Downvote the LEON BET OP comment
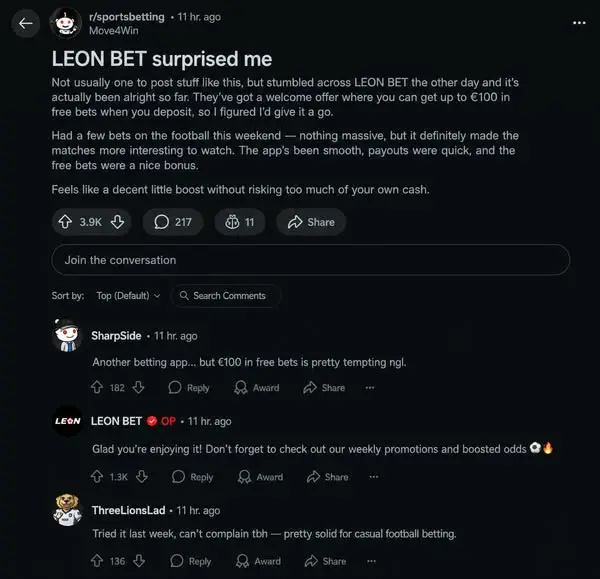Screen dimensions: 600x579 coord(142,476)
